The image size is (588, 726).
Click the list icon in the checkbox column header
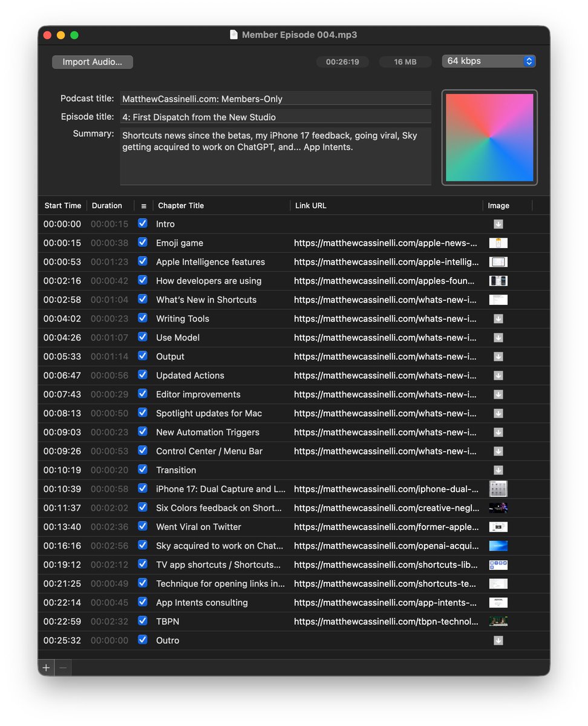[x=143, y=206]
